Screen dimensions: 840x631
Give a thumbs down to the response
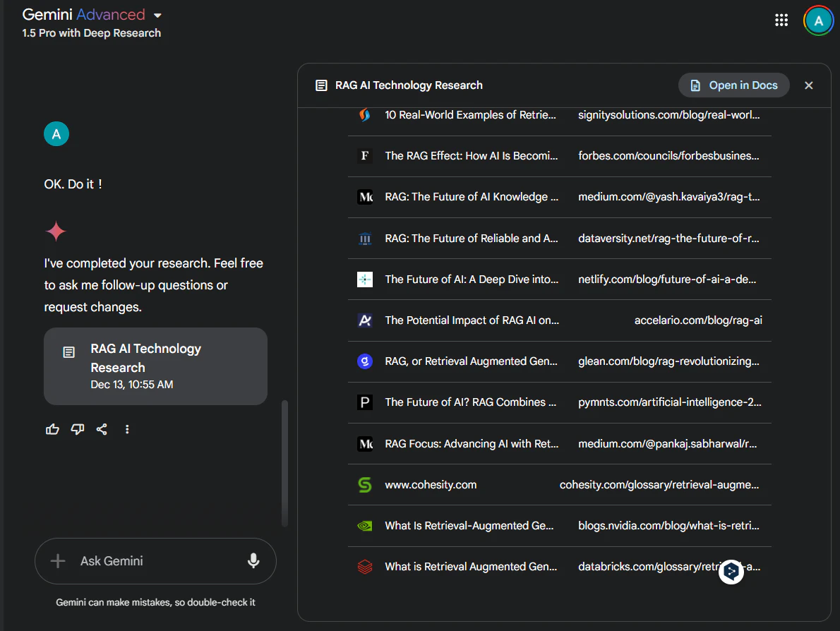[77, 429]
